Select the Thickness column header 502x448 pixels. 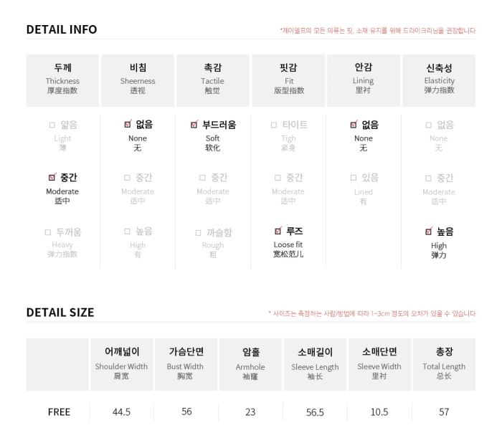62,80
